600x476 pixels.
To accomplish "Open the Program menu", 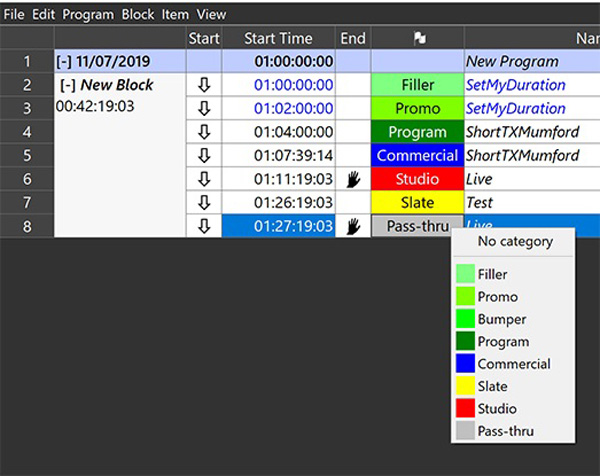I will point(88,15).
